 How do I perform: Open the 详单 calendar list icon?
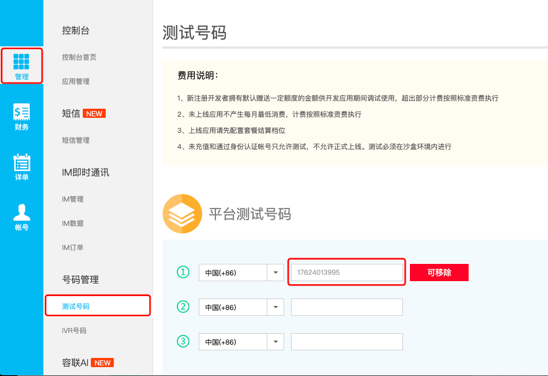[21, 167]
